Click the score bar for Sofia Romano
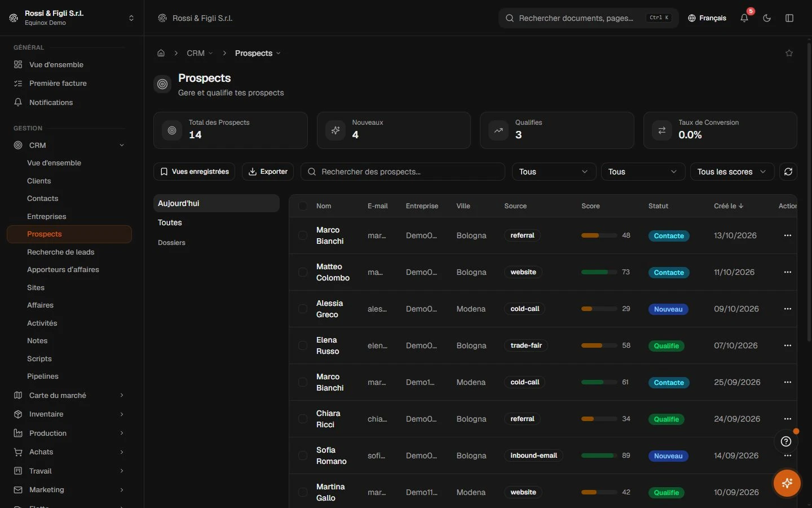 (599, 456)
